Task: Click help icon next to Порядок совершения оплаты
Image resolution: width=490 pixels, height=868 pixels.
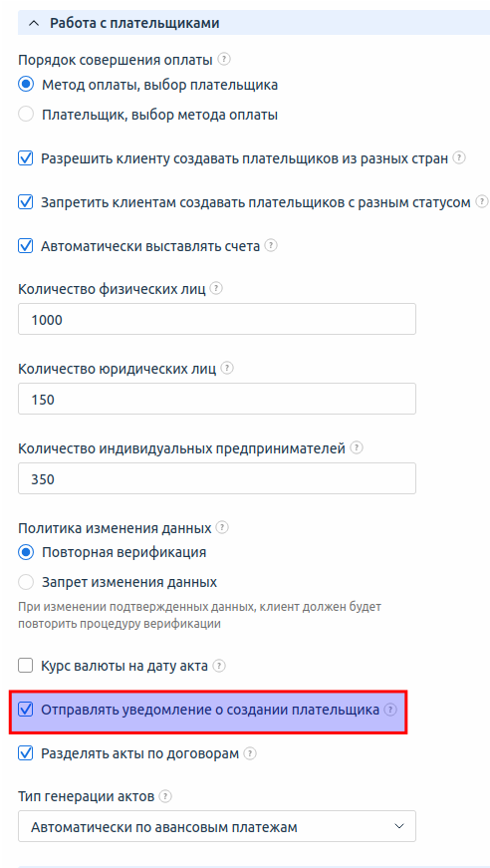Action: [x=223, y=58]
